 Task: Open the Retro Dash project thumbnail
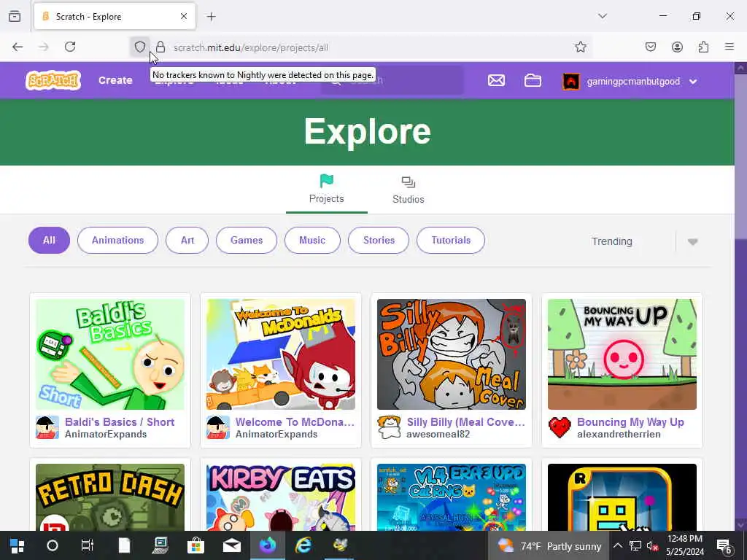pyautogui.click(x=110, y=497)
